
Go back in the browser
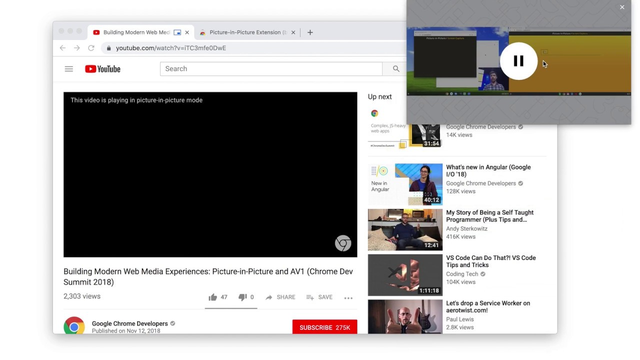click(63, 48)
